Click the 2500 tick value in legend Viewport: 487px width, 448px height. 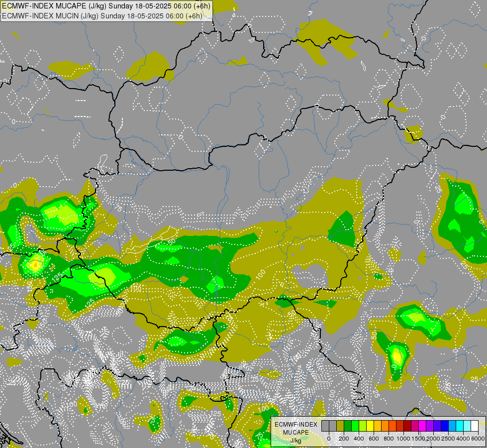[x=448, y=439]
